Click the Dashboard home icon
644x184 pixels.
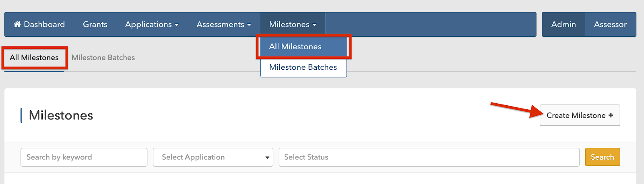pyautogui.click(x=17, y=24)
